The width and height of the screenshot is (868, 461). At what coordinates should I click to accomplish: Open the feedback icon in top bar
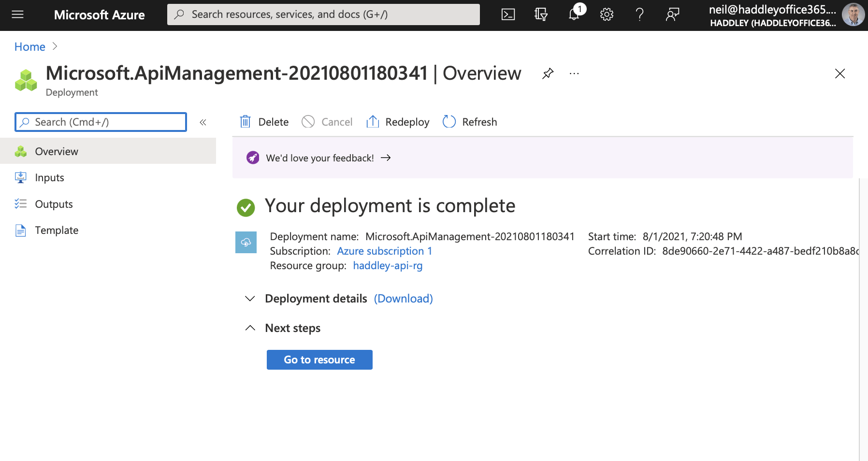672,14
